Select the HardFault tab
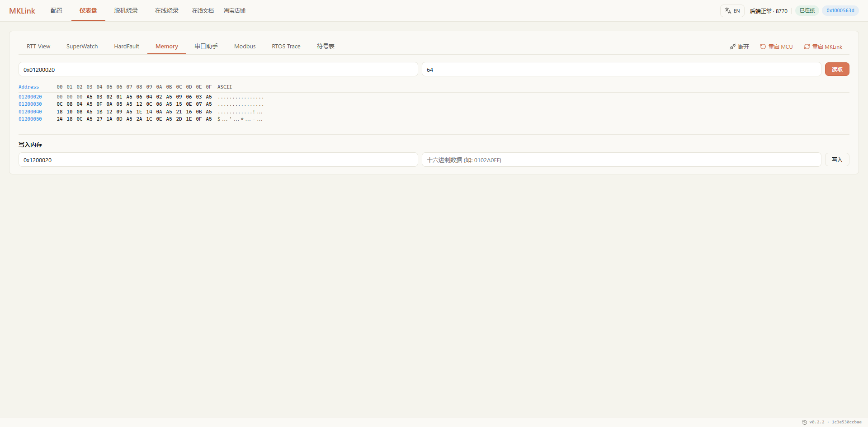868x427 pixels. click(x=127, y=46)
